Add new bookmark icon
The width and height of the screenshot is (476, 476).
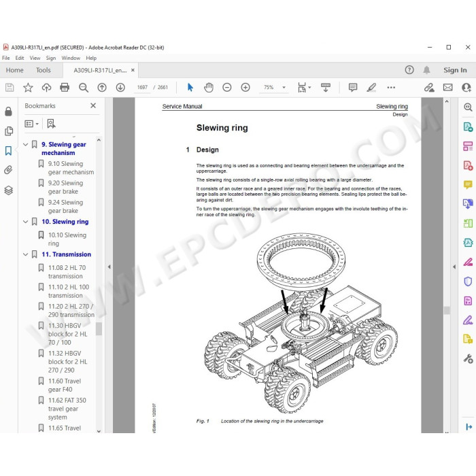pyautogui.click(x=51, y=124)
